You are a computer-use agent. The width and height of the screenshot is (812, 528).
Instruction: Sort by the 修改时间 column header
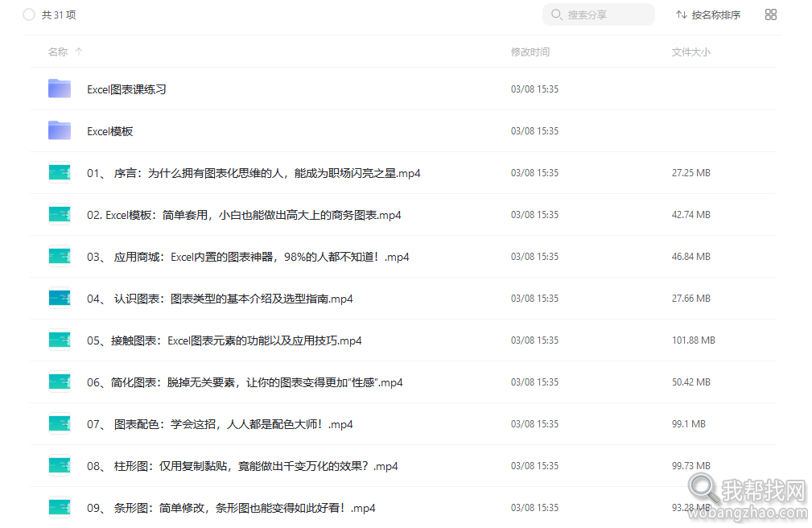point(530,52)
